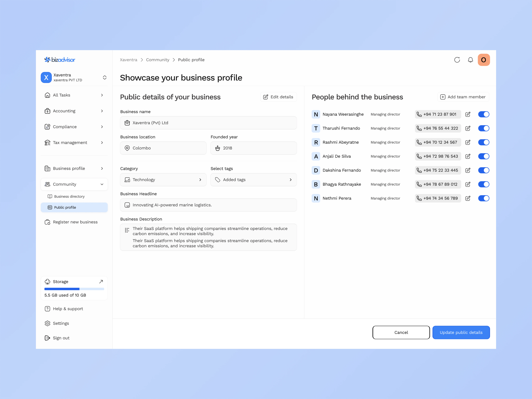Click Add team member button

(x=463, y=97)
